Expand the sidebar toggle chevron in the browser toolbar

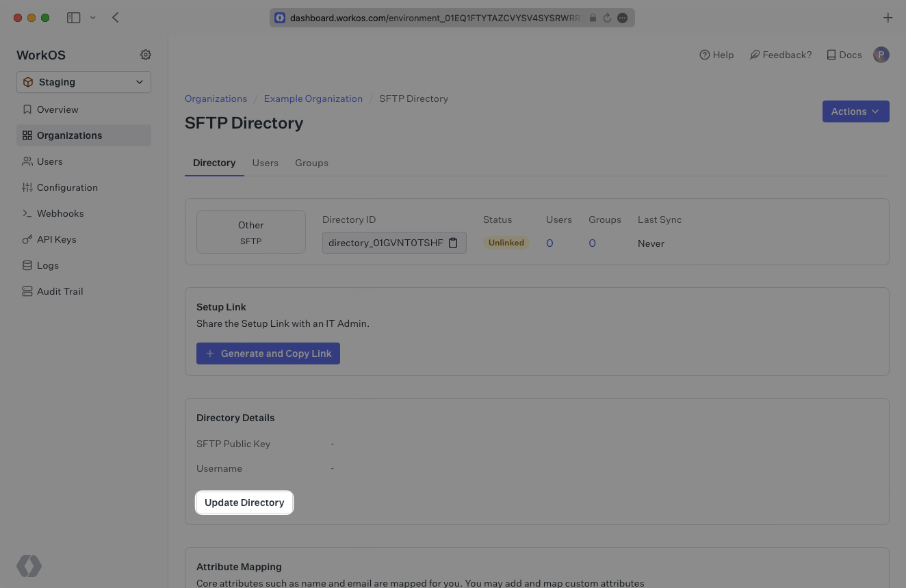click(x=93, y=18)
